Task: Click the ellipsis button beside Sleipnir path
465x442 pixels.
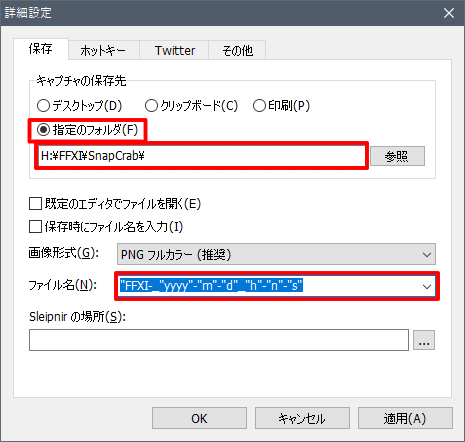Action: [424, 340]
